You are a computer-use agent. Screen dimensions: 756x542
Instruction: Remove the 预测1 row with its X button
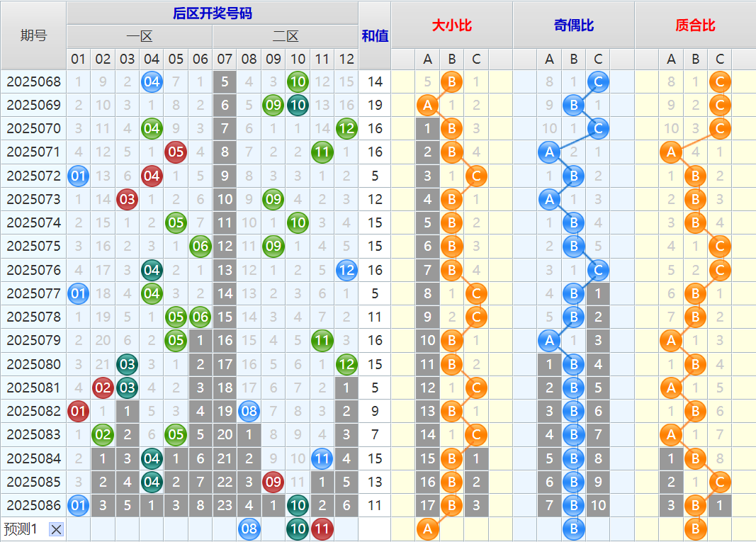tap(56, 529)
